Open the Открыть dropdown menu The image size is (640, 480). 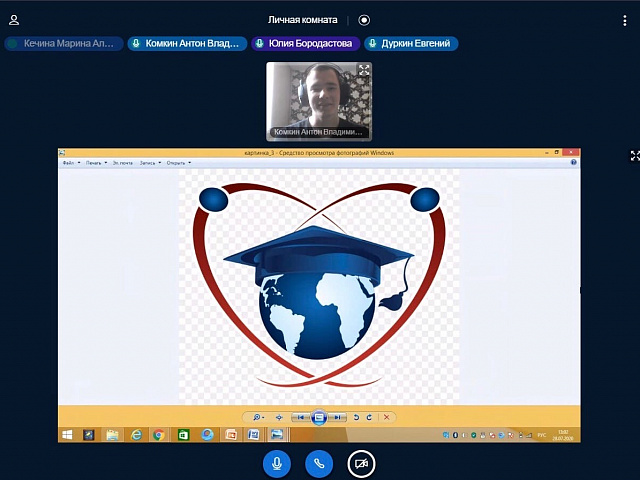[x=179, y=163]
